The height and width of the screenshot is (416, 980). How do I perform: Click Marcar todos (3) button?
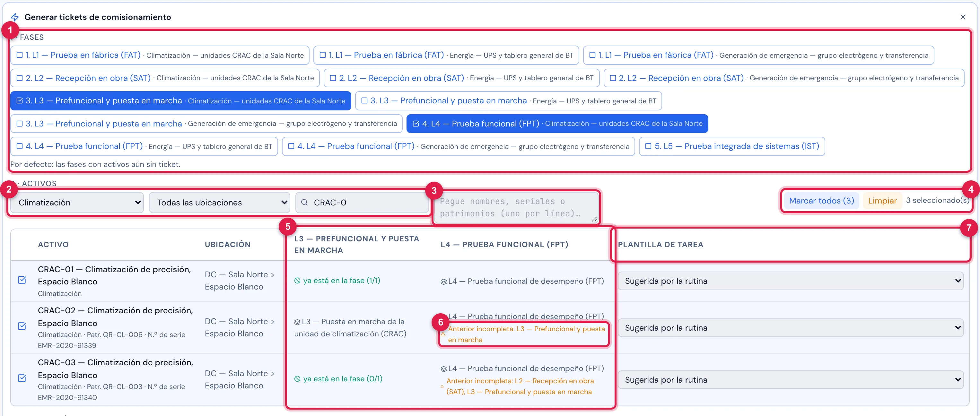coord(821,200)
